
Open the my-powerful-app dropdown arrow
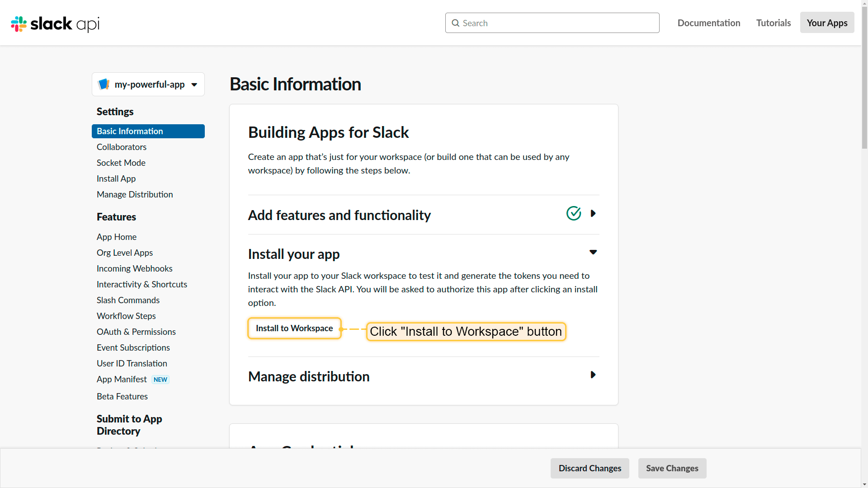(194, 84)
